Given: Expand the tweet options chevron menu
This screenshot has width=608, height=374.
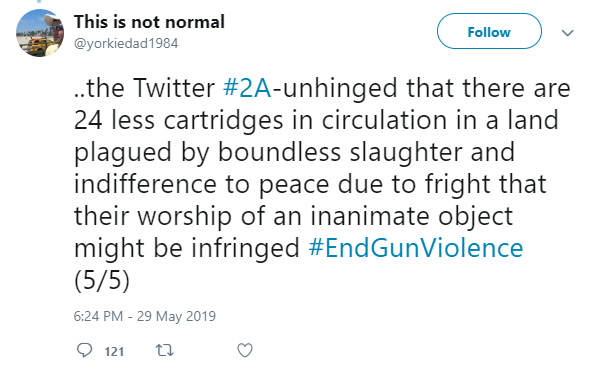Looking at the screenshot, I should [x=567, y=33].
